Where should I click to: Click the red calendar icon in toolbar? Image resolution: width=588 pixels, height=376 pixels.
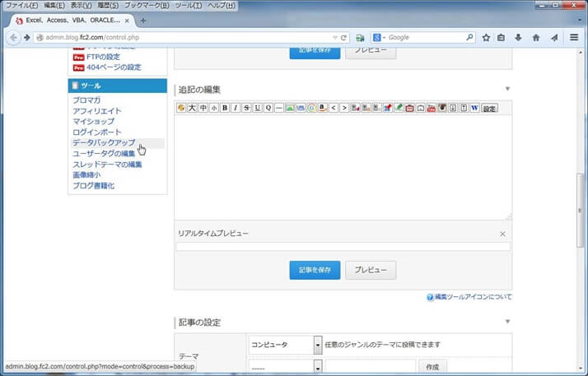click(409, 108)
